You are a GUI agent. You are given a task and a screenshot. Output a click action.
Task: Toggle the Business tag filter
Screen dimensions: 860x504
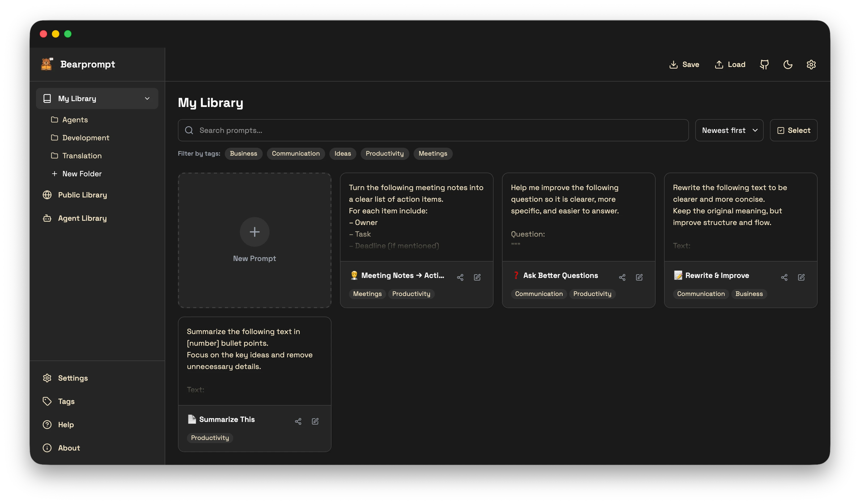click(243, 154)
